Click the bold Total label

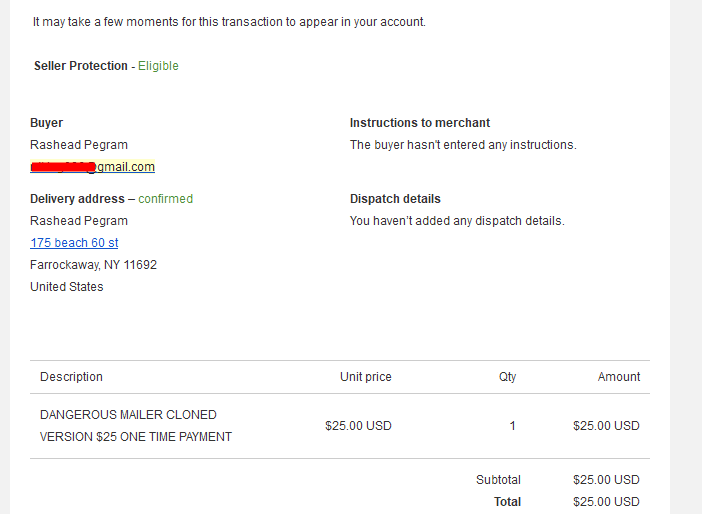[x=507, y=502]
